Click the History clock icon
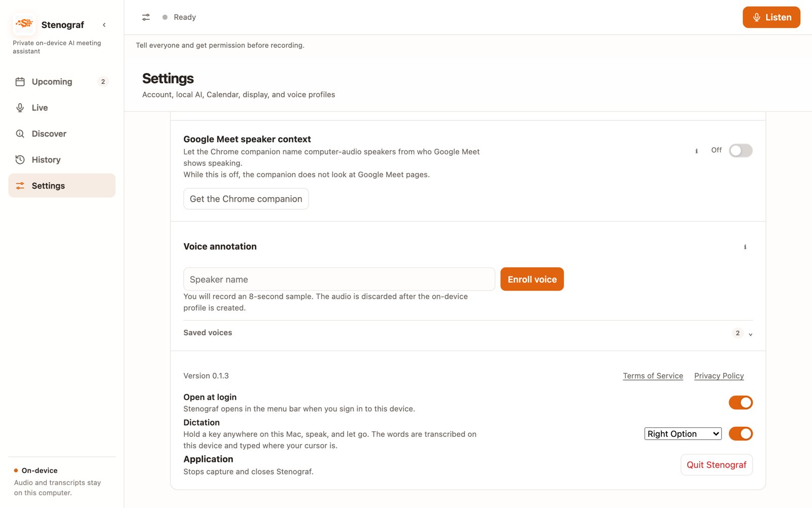The height and width of the screenshot is (508, 812). [x=20, y=160]
